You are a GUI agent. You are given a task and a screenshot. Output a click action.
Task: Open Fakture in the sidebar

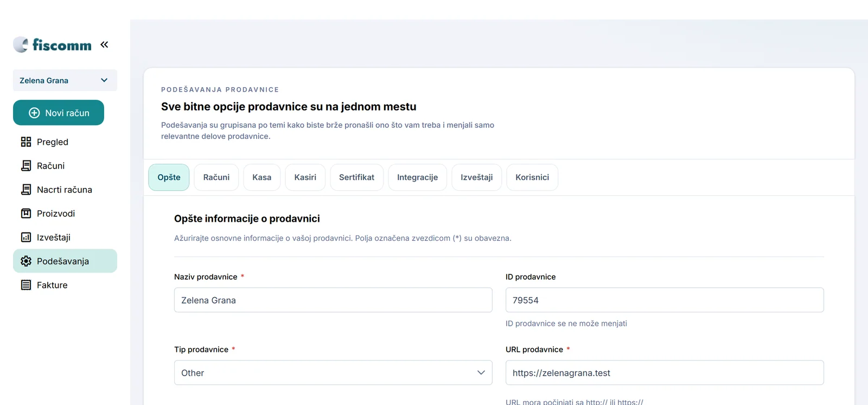click(x=65, y=285)
